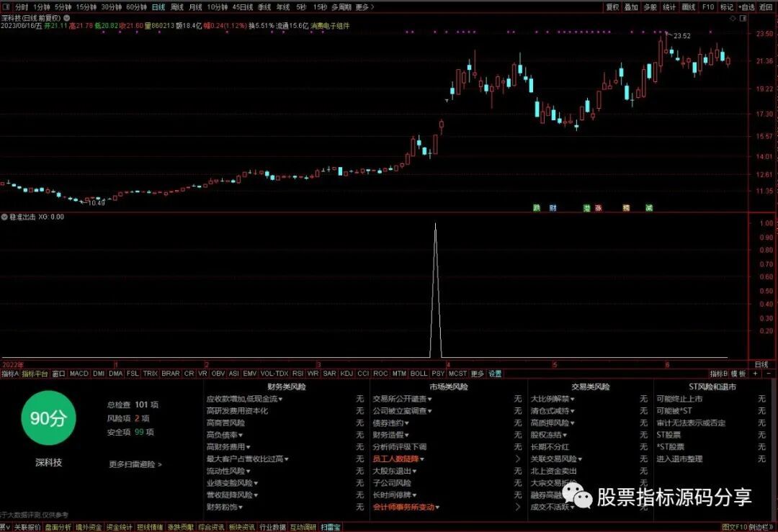778x532 pixels.
Task: Open the 资金统计 bottom tab
Action: point(119,527)
